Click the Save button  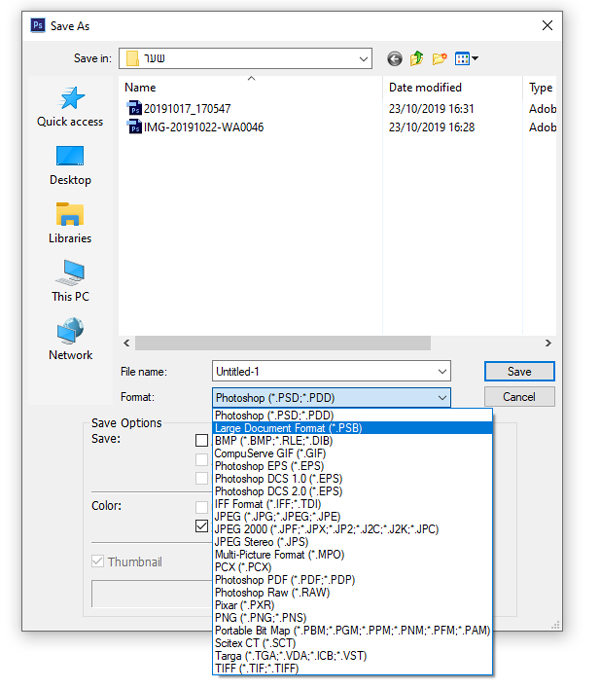click(x=519, y=372)
